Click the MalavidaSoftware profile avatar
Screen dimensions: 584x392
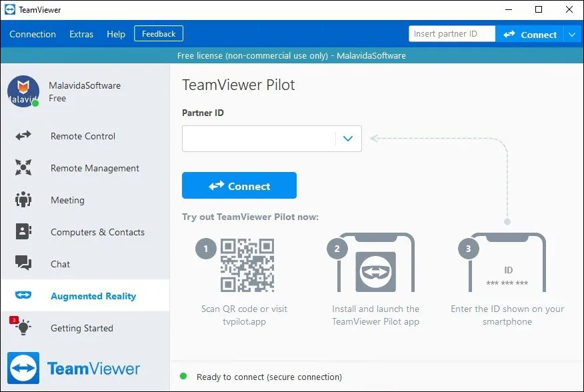pyautogui.click(x=23, y=91)
